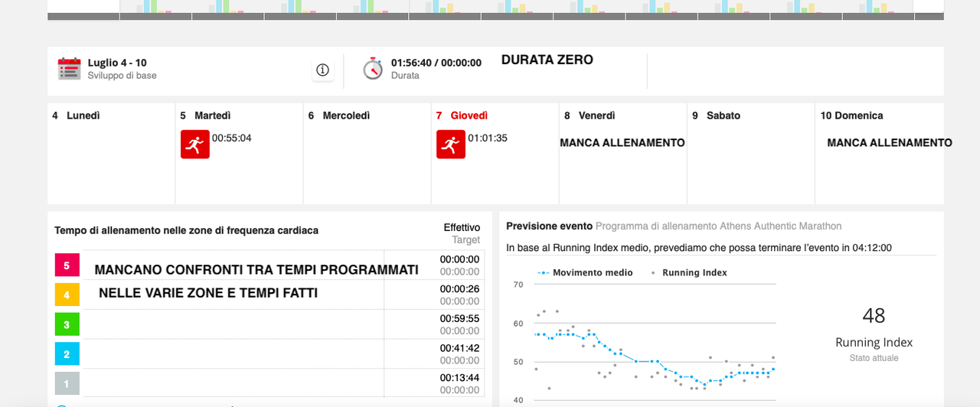Click the Target column header
This screenshot has width=980, height=407.
click(466, 240)
